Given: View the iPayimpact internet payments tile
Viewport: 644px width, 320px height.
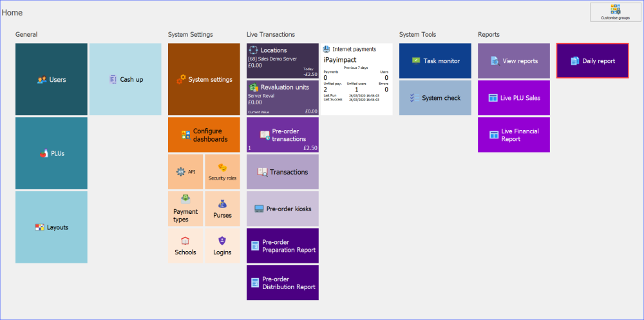Looking at the screenshot, I should pos(356,79).
